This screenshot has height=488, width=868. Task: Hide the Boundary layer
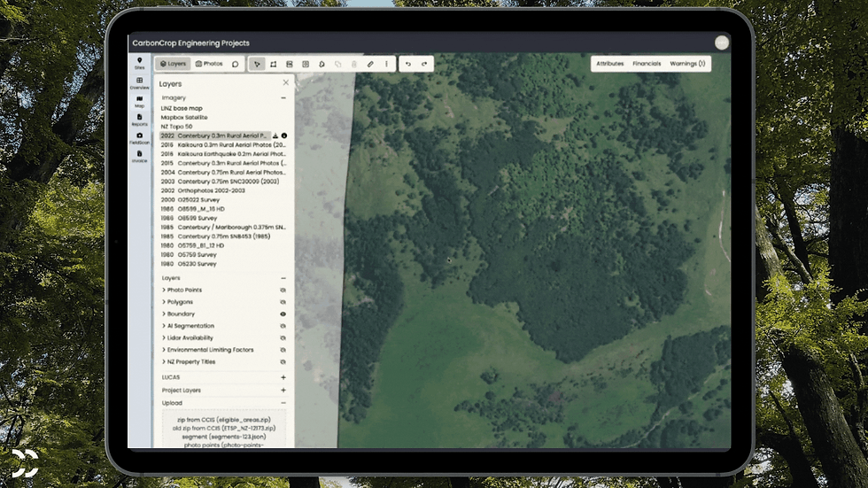283,314
